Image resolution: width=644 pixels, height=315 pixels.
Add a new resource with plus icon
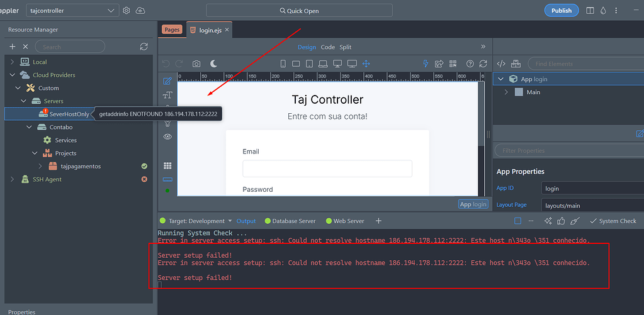pos(13,47)
